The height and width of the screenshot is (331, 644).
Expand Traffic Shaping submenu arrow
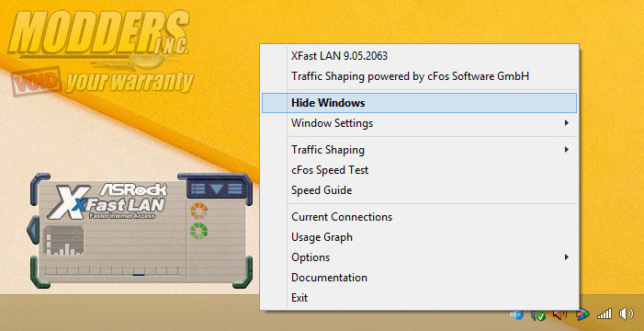(x=567, y=150)
